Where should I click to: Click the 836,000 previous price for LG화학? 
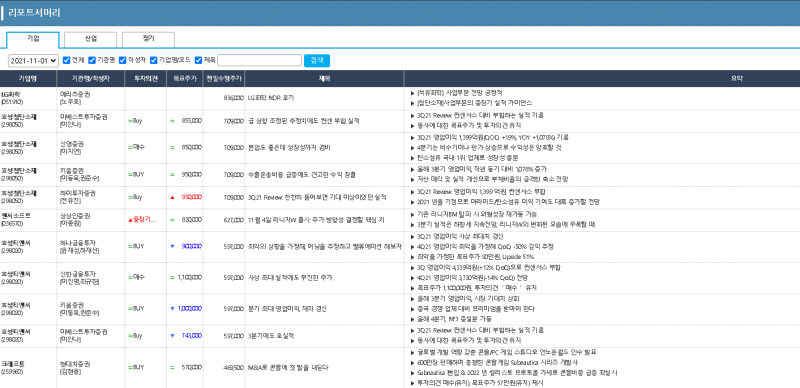point(233,98)
